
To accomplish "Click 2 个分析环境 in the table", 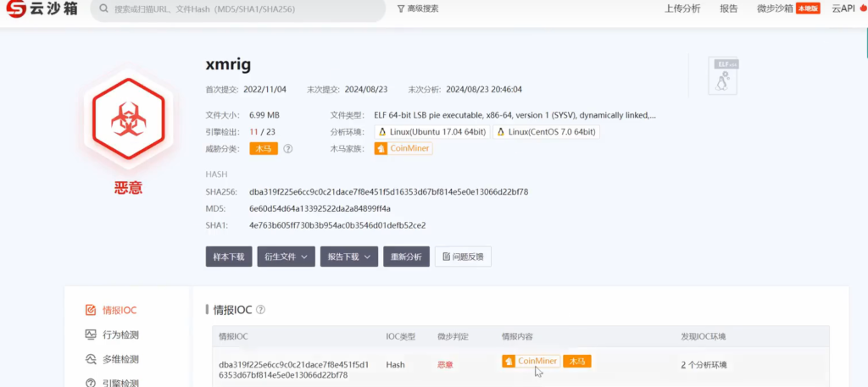I will pyautogui.click(x=704, y=365).
